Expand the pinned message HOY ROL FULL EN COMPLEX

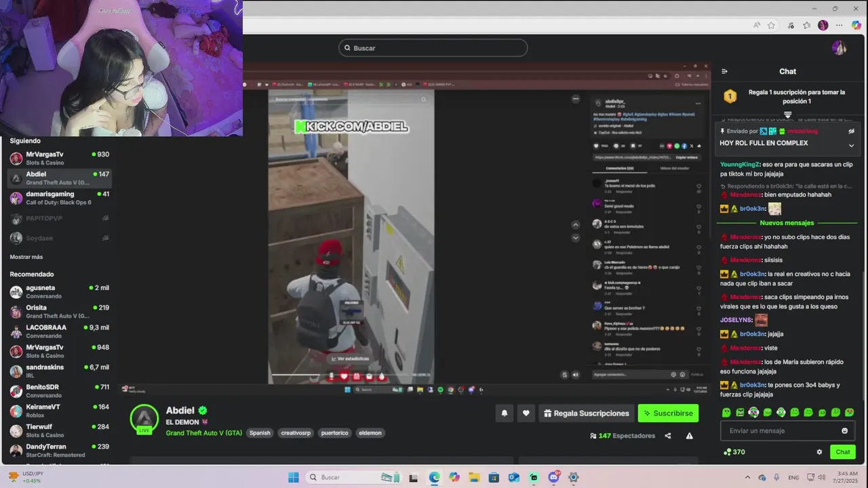coord(851,145)
